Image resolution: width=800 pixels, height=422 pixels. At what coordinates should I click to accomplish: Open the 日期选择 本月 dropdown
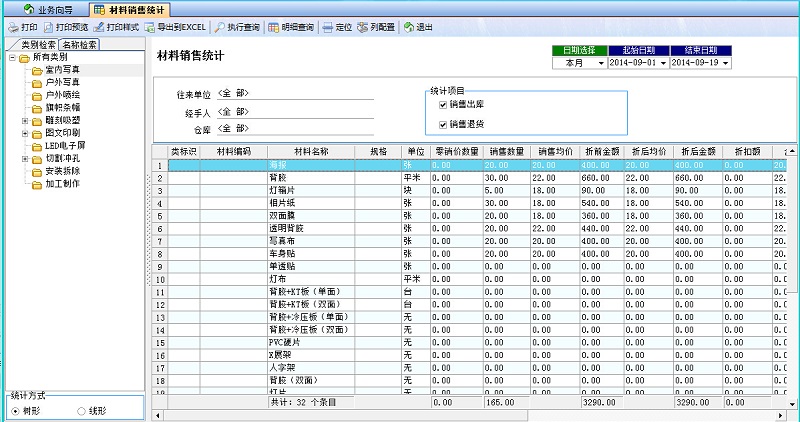[x=601, y=63]
